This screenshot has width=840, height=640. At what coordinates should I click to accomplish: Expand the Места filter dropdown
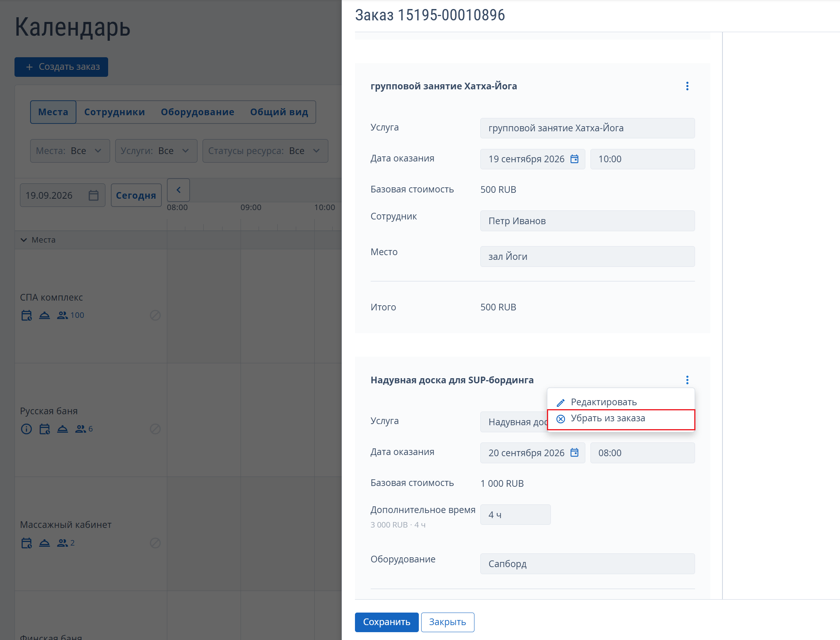point(70,151)
